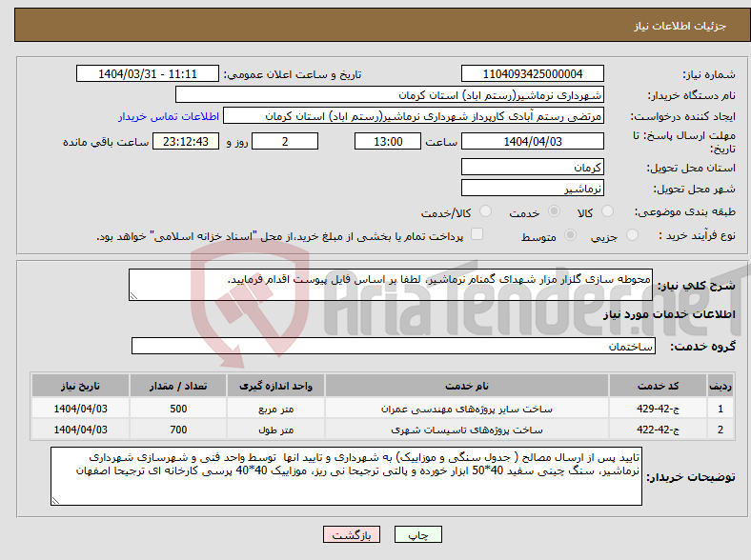This screenshot has height=560, width=751.
Task: Click the quantity 500 cell
Action: (178, 409)
